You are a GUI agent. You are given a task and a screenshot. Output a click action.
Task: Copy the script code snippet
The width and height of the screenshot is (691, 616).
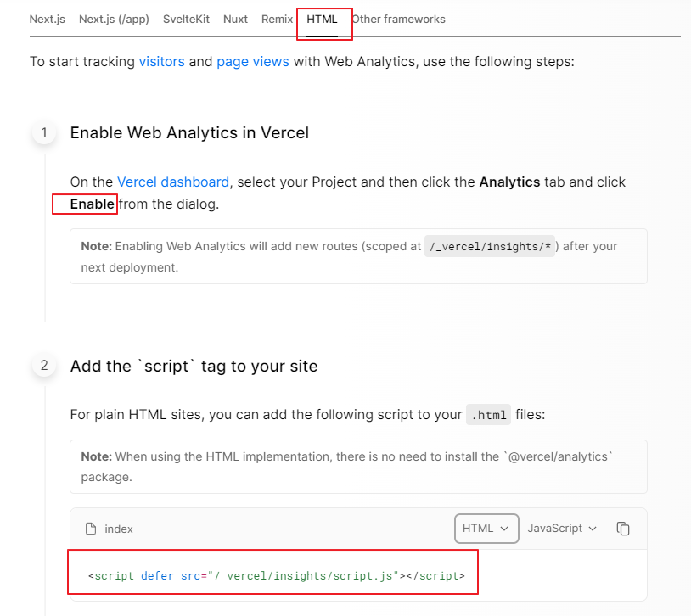[x=623, y=529]
